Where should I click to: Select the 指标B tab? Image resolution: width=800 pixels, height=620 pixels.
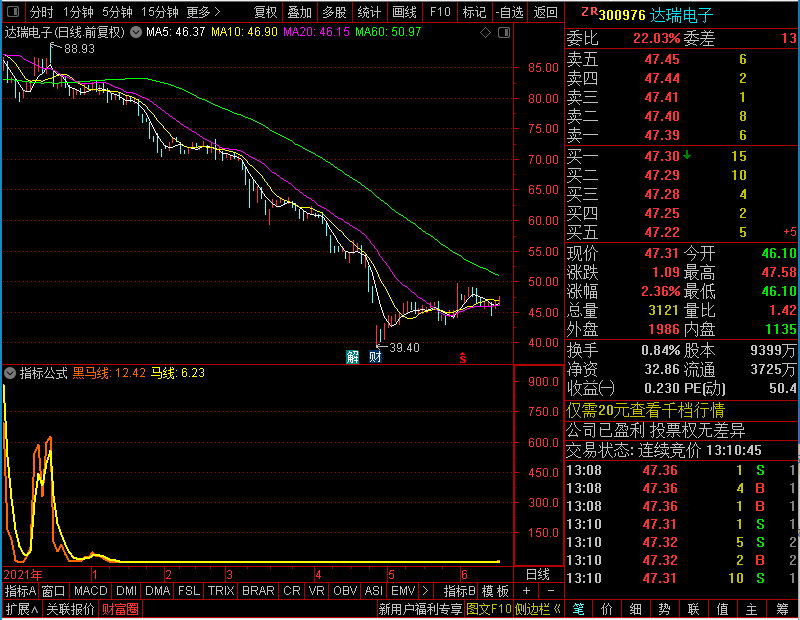(460, 591)
